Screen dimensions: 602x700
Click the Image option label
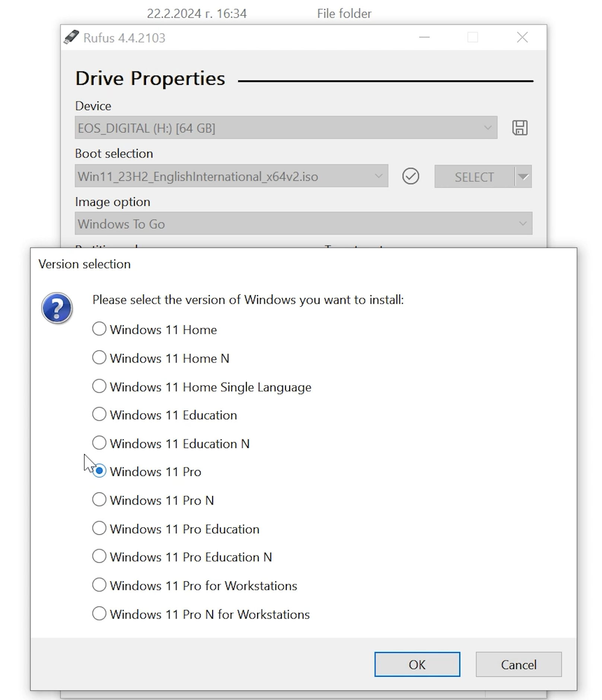pos(112,202)
